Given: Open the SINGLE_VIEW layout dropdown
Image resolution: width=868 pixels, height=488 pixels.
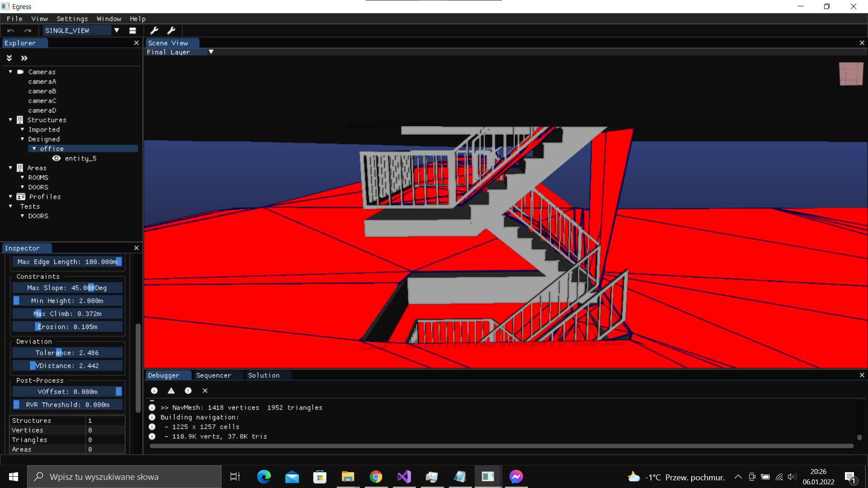Looking at the screenshot, I should tap(117, 30).
